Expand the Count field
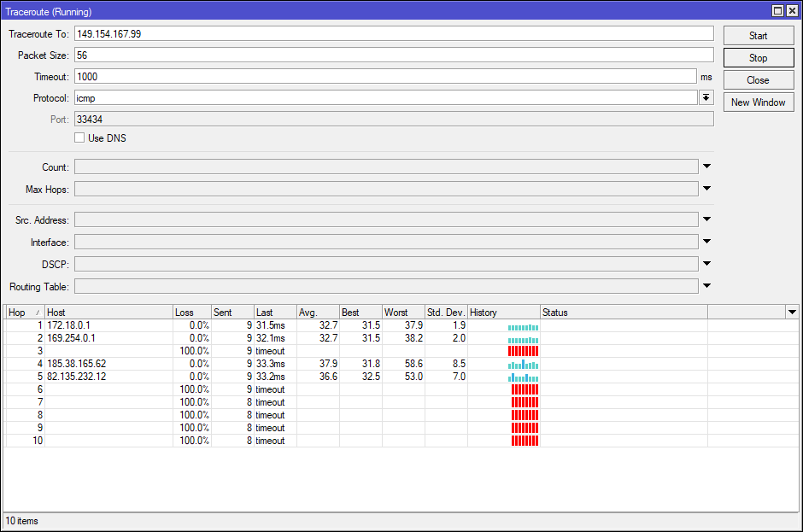Image resolution: width=803 pixels, height=532 pixels. click(706, 167)
